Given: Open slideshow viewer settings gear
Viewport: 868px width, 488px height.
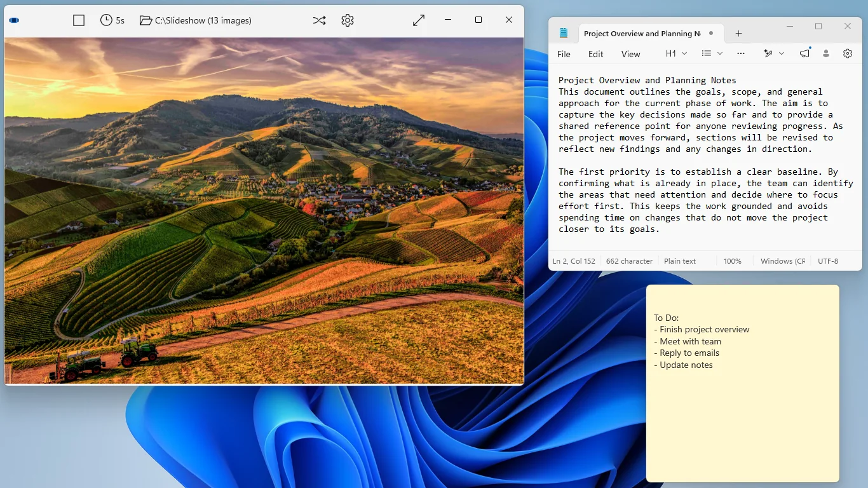Looking at the screenshot, I should pyautogui.click(x=347, y=20).
